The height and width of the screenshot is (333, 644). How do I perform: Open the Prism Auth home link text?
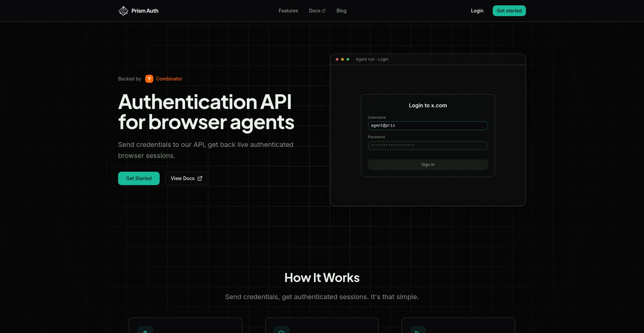(x=145, y=11)
